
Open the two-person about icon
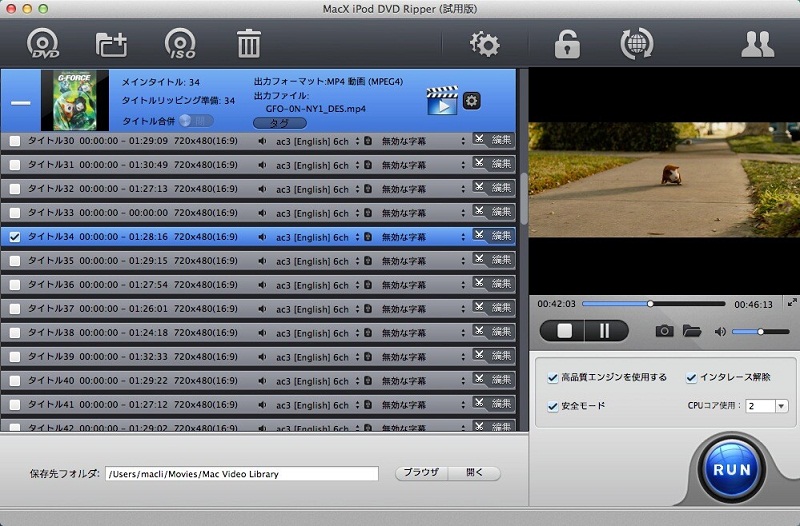point(757,44)
